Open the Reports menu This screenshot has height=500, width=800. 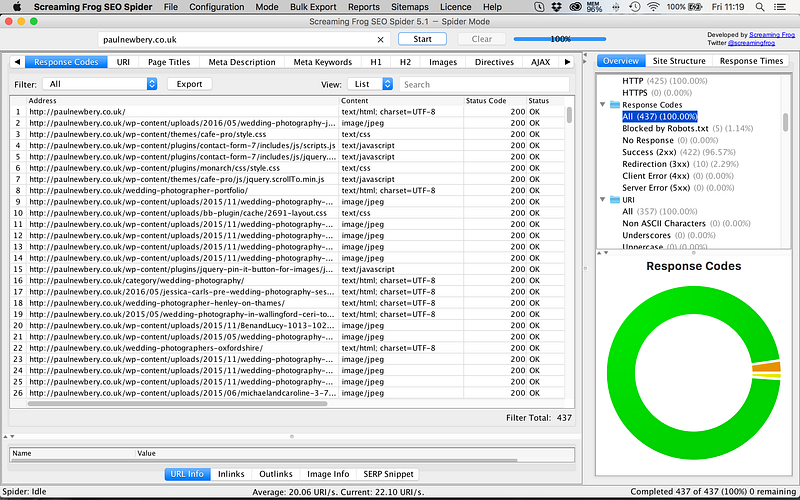[364, 7]
